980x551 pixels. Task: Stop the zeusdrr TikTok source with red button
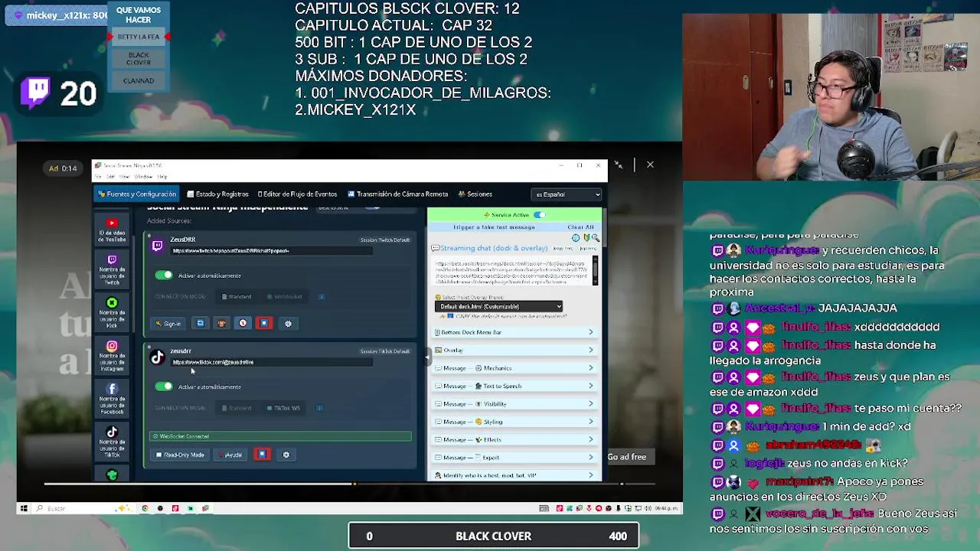(262, 455)
